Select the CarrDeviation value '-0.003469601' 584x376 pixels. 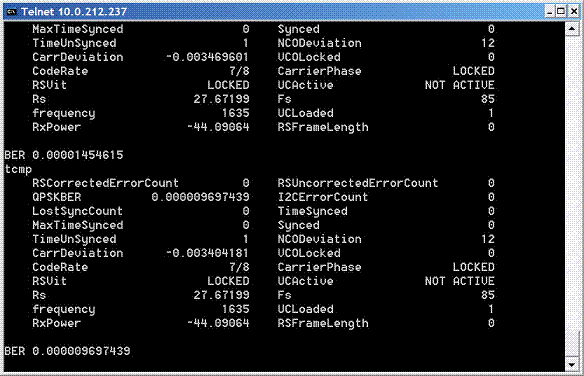(207, 57)
